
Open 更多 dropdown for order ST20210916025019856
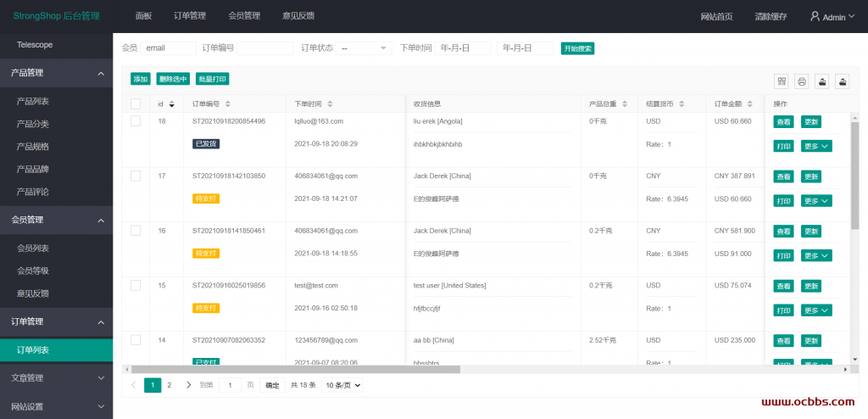(x=816, y=310)
